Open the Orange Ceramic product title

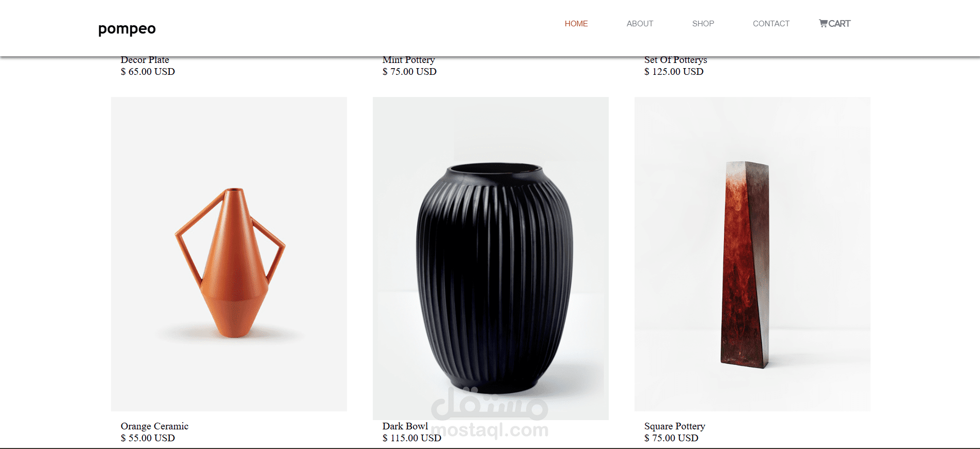(154, 426)
